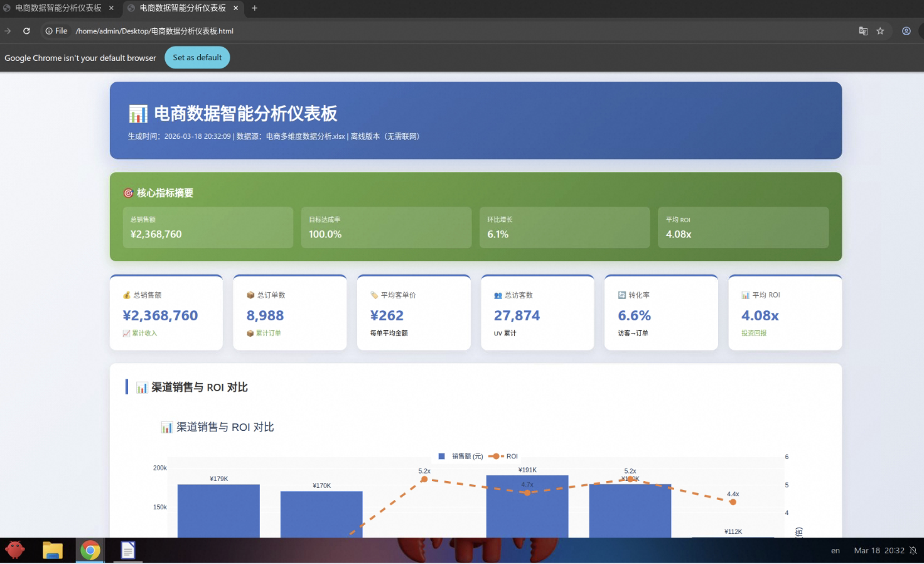Launch the text editor from taskbar
Viewport: 924px width, 564px height.
point(128,551)
